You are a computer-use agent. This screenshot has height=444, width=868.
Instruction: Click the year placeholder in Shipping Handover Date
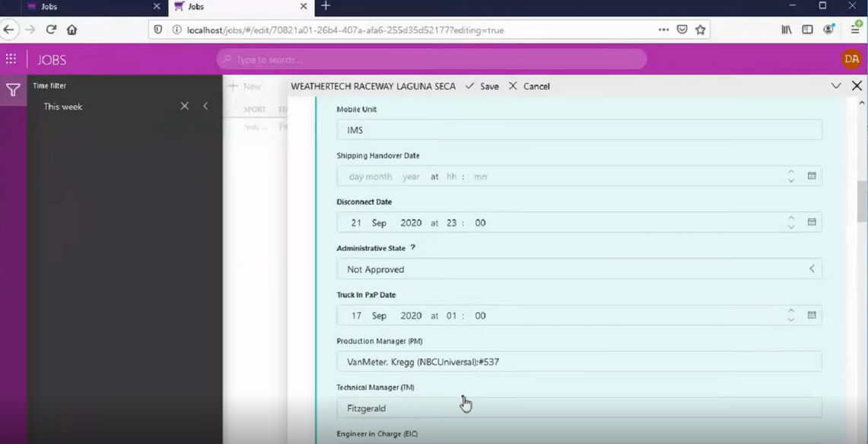[x=412, y=177]
